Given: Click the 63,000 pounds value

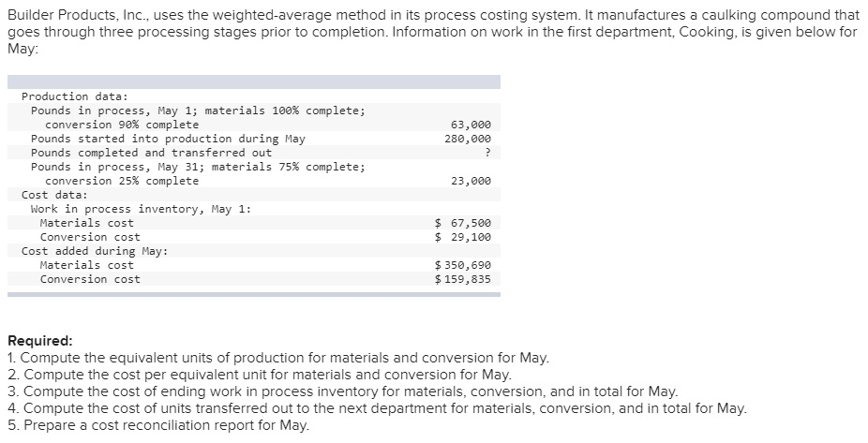Looking at the screenshot, I should point(471,125).
